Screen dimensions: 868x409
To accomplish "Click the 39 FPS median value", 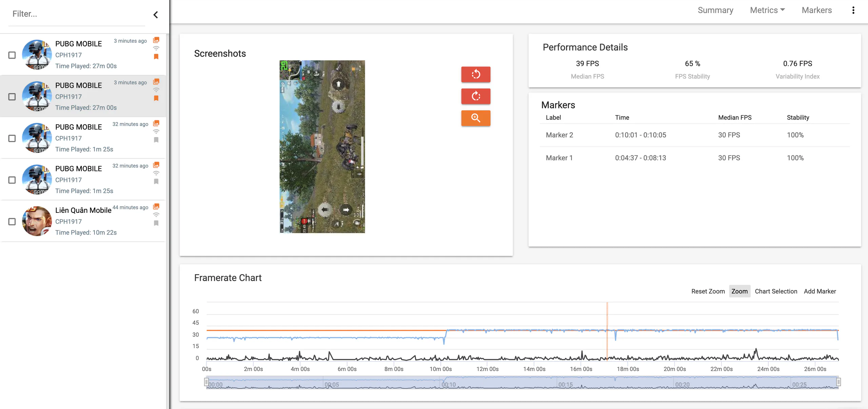I will 587,64.
